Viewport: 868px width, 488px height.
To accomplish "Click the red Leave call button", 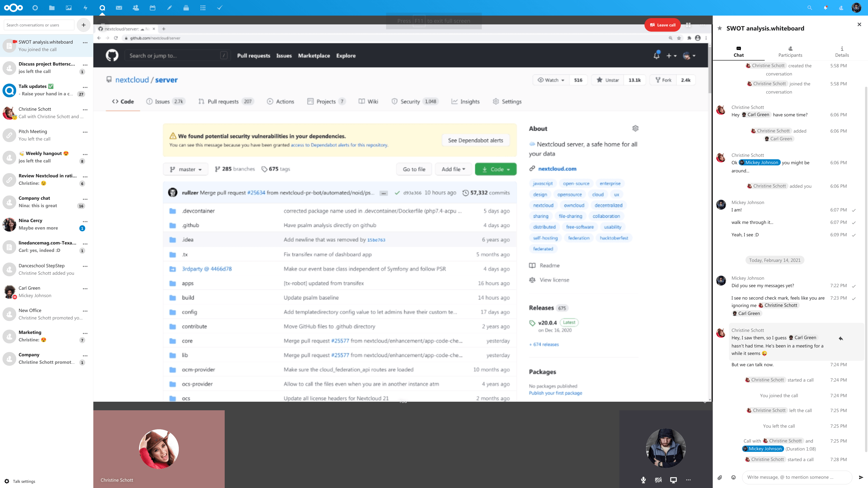I will coord(663,25).
